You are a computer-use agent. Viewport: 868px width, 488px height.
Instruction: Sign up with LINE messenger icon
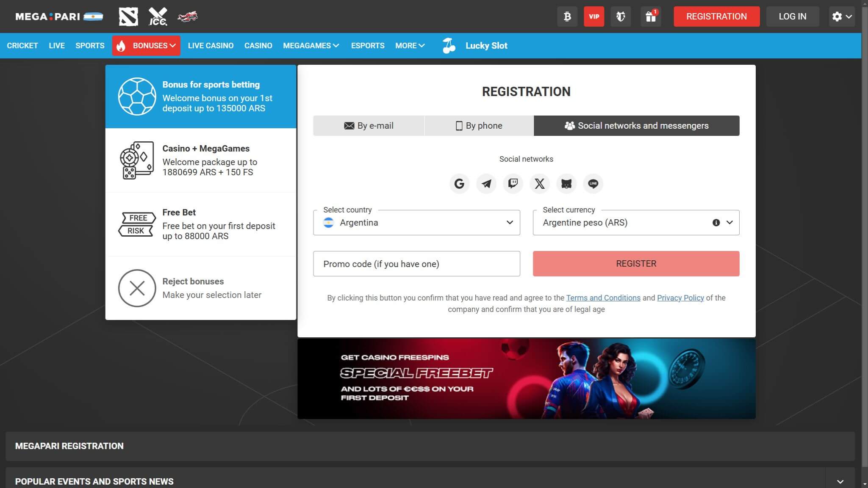point(593,184)
